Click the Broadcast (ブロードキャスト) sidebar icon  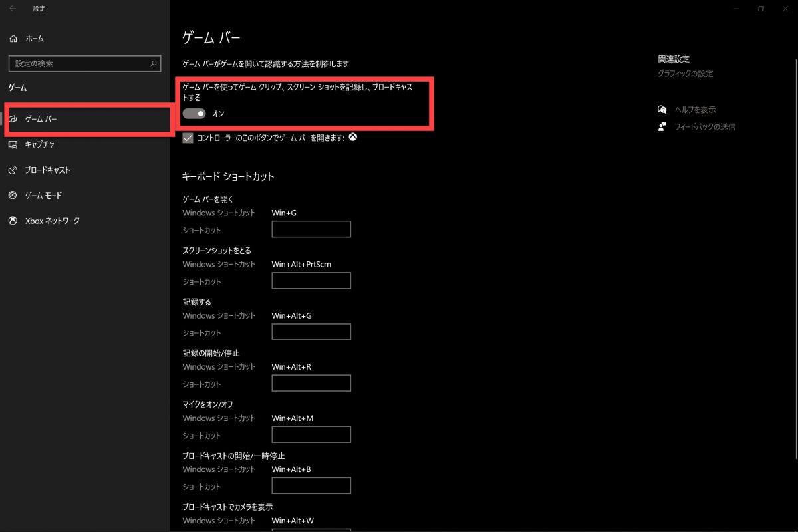pyautogui.click(x=13, y=170)
